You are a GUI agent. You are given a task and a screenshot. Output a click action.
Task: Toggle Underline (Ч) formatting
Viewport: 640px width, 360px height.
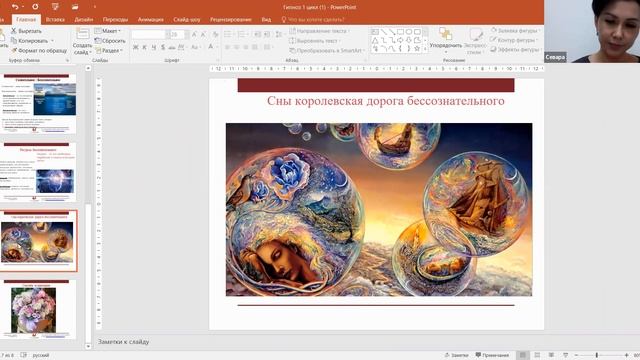point(154,47)
